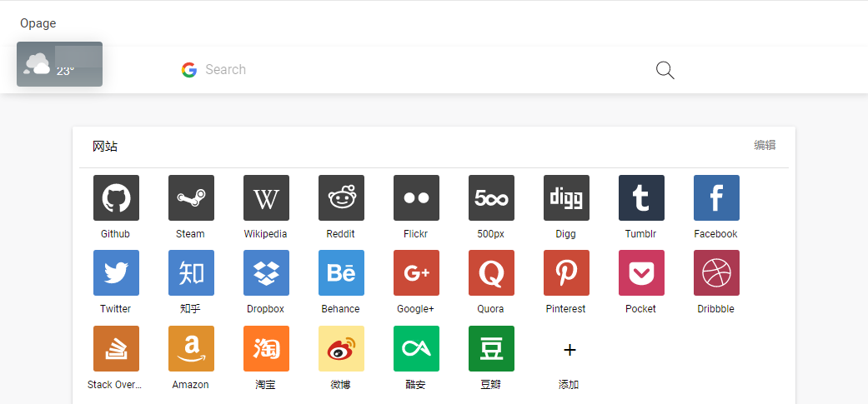
Task: Open the Facebook shortcut icon
Action: 716,198
